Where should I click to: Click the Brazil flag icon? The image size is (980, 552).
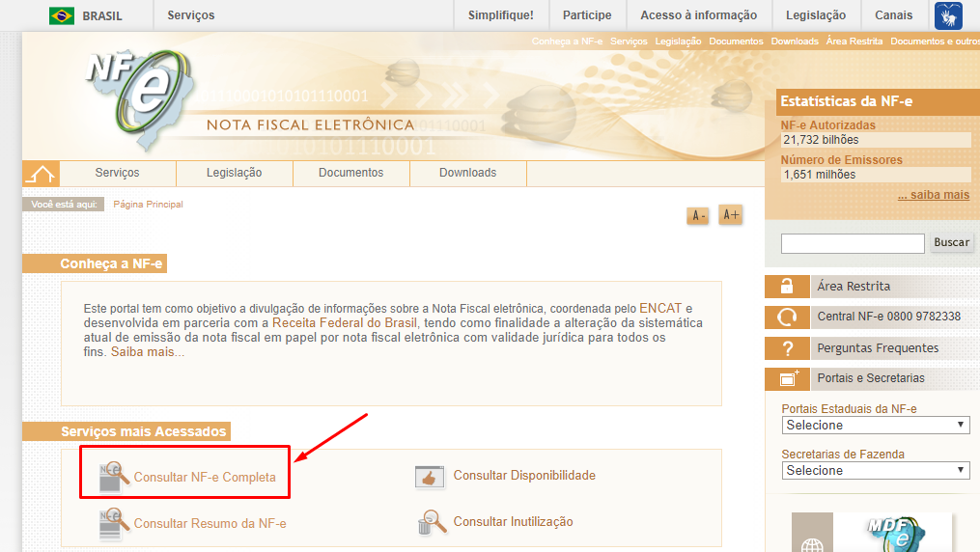pyautogui.click(x=61, y=15)
